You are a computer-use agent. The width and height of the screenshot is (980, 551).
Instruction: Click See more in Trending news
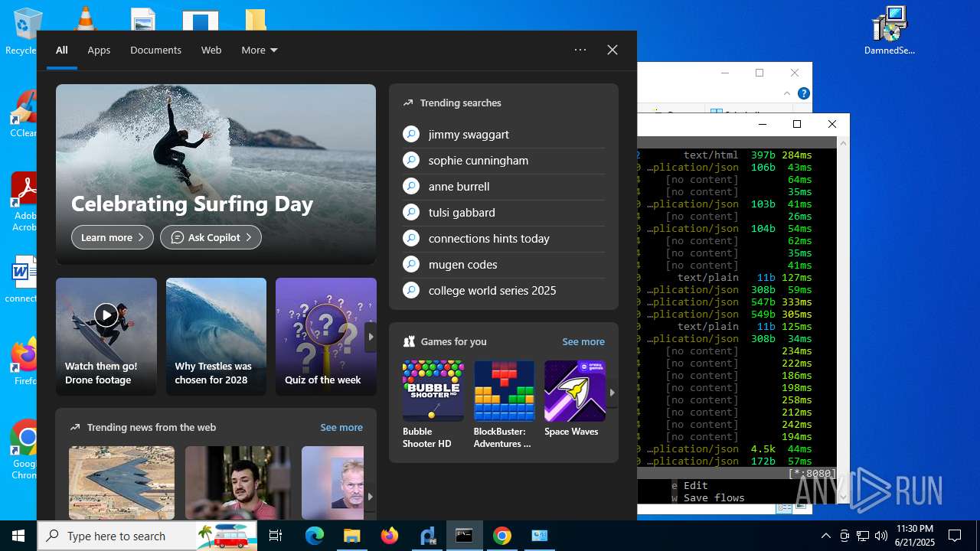341,427
